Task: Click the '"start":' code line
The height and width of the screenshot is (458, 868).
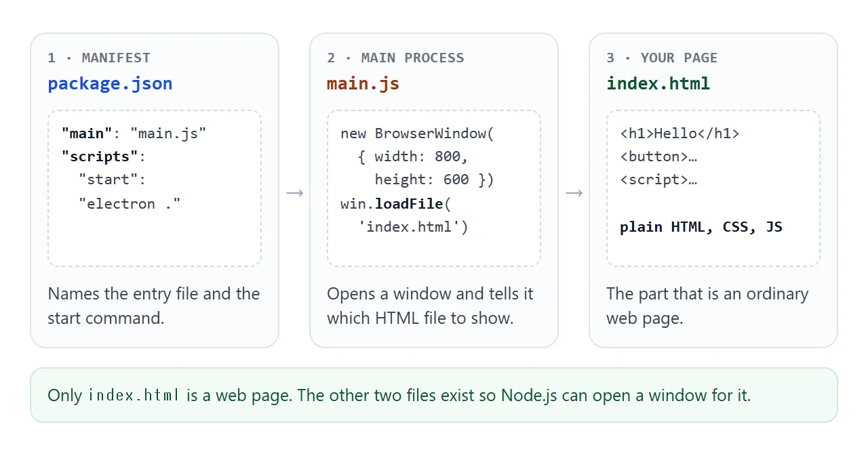Action: point(112,180)
